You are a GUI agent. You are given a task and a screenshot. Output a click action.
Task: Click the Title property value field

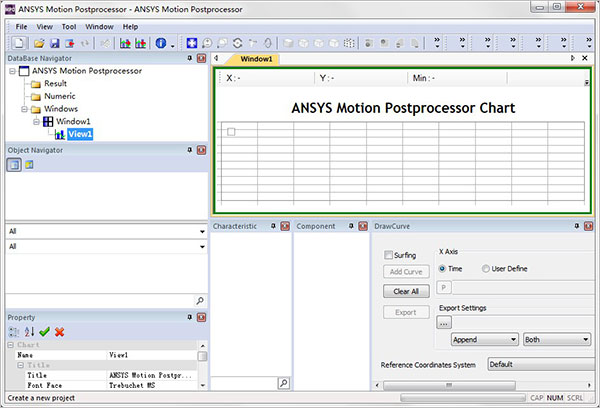pyautogui.click(x=152, y=375)
